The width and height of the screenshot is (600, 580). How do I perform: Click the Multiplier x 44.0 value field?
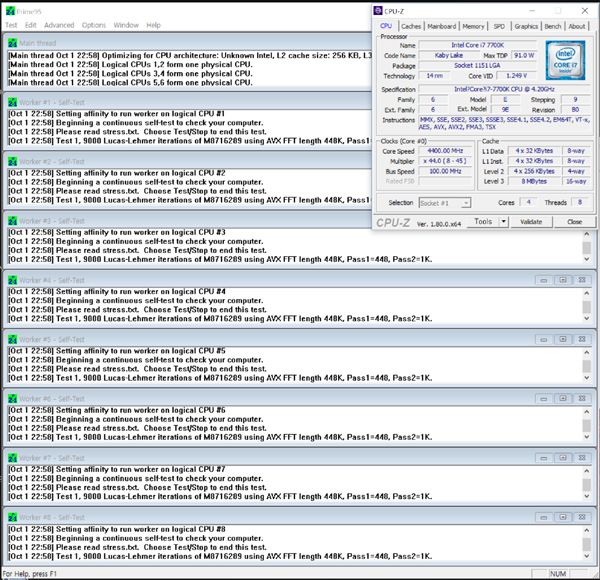click(x=445, y=161)
